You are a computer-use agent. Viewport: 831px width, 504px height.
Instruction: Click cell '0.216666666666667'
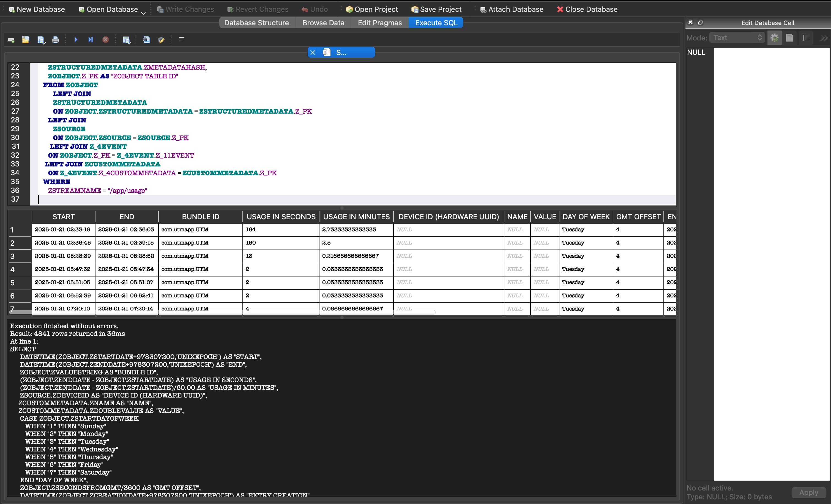point(357,256)
